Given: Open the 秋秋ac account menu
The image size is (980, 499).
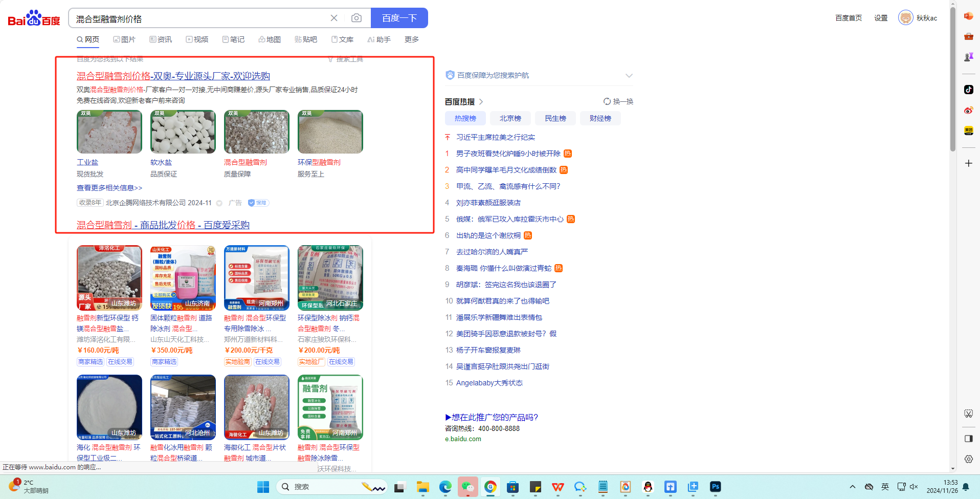Looking at the screenshot, I should tap(918, 18).
